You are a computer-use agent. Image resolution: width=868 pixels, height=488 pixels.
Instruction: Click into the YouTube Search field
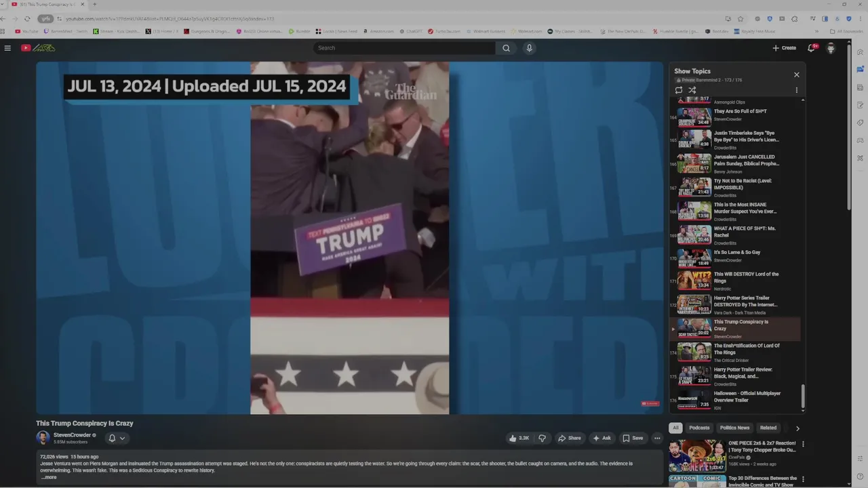(x=404, y=48)
